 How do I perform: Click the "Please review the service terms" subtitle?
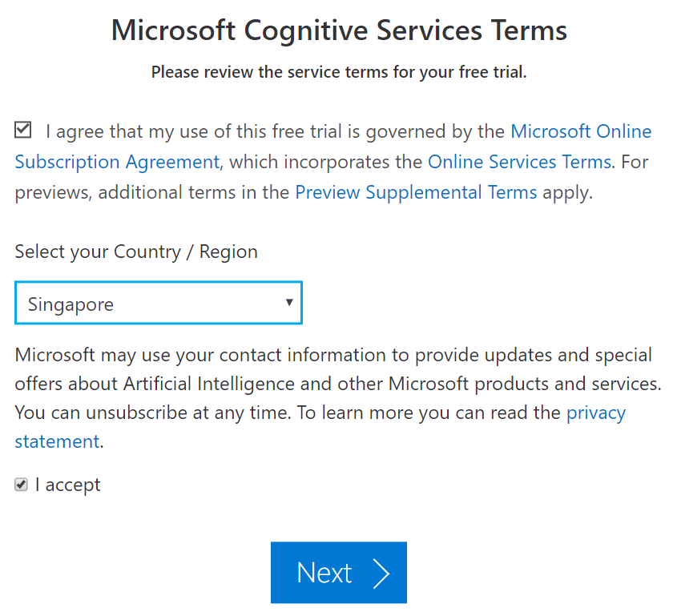(339, 72)
